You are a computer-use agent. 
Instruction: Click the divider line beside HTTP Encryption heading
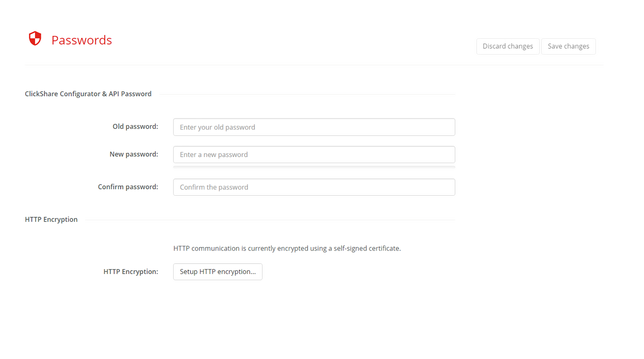(x=270, y=220)
